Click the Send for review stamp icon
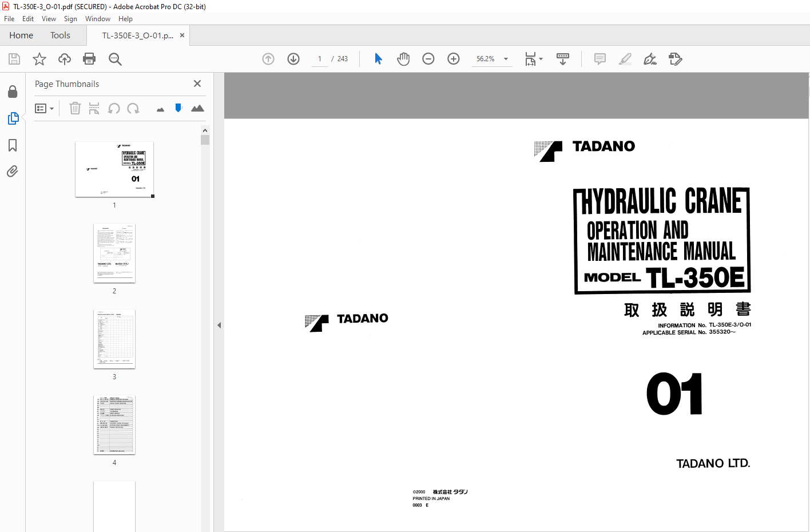The width and height of the screenshot is (810, 532). pyautogui.click(x=676, y=59)
